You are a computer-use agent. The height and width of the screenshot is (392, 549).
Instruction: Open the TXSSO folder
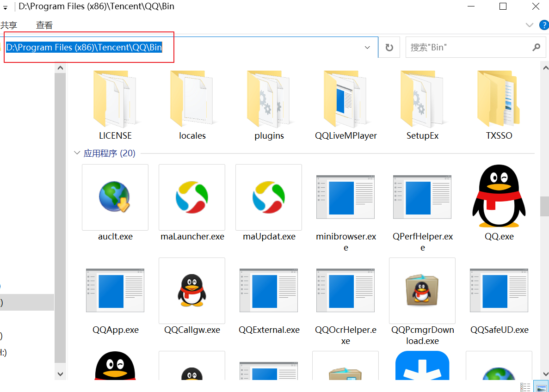tap(499, 99)
